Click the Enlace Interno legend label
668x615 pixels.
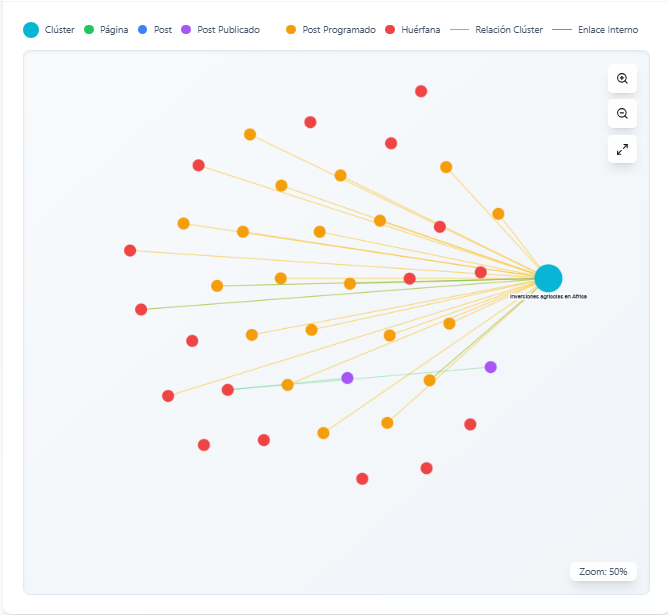point(608,30)
